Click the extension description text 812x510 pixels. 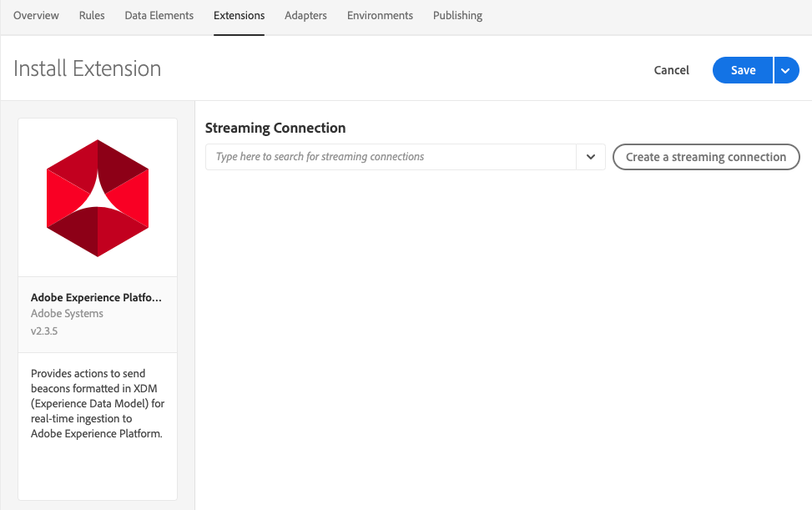pos(97,403)
